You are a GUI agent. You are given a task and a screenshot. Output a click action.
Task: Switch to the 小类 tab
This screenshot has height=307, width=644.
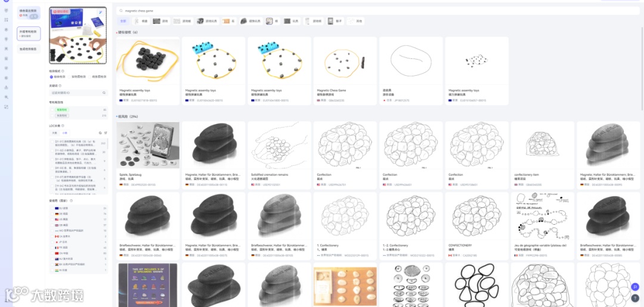coord(64,133)
